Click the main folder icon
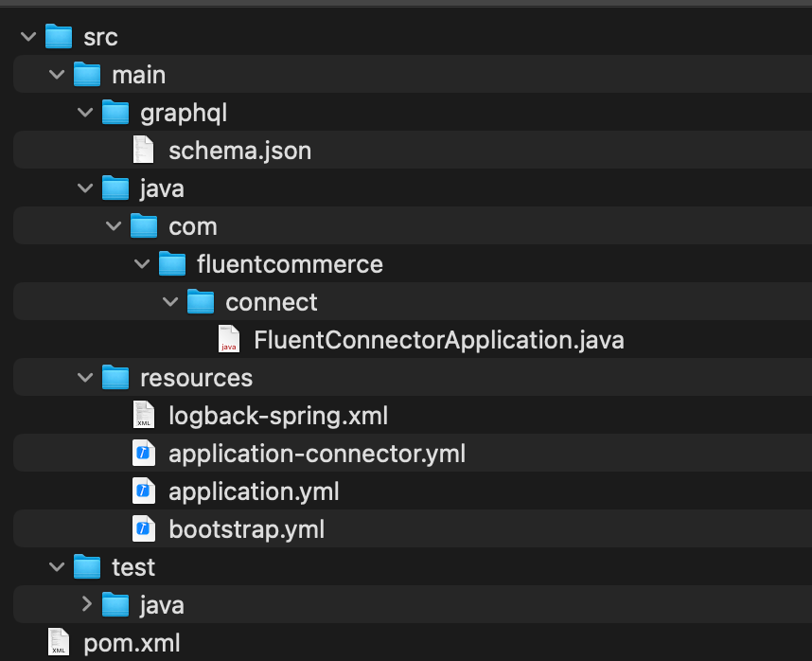 [87, 74]
